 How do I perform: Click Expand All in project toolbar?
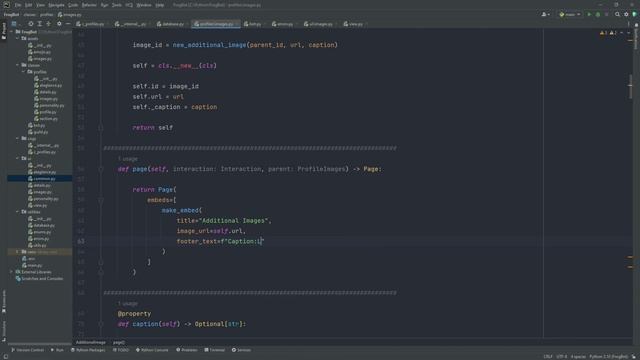pos(40,24)
